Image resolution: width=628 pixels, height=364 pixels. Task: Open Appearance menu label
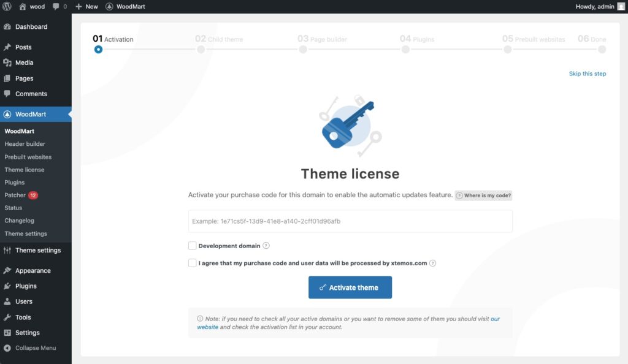33,270
